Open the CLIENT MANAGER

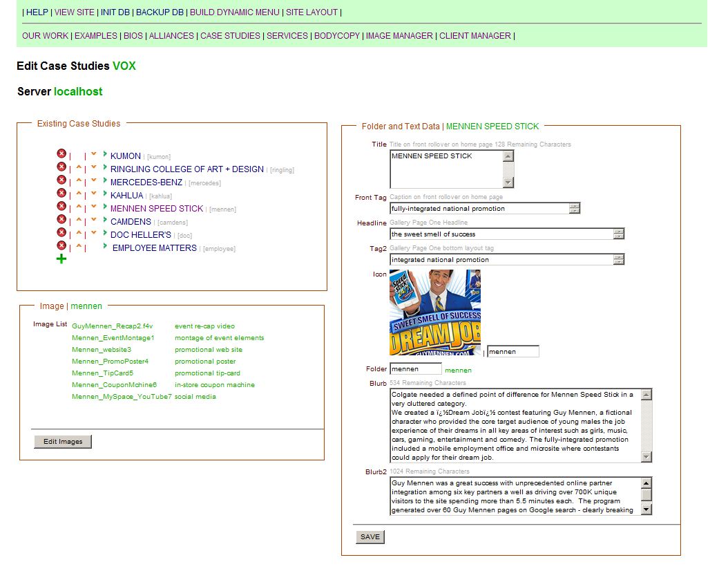coord(475,36)
